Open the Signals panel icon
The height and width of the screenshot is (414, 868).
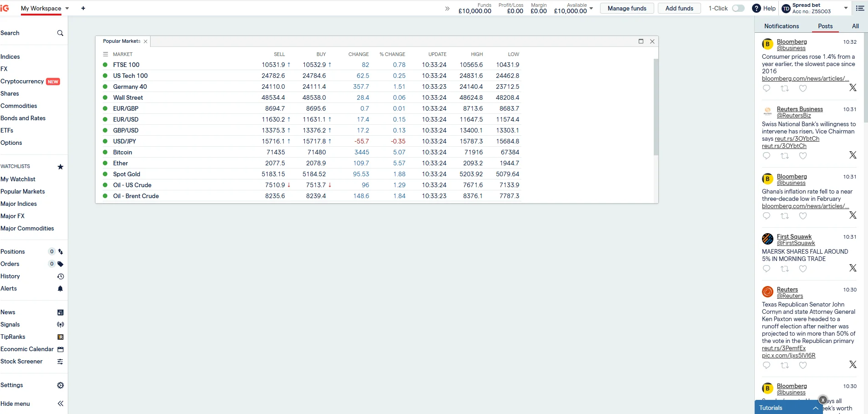(x=60, y=324)
